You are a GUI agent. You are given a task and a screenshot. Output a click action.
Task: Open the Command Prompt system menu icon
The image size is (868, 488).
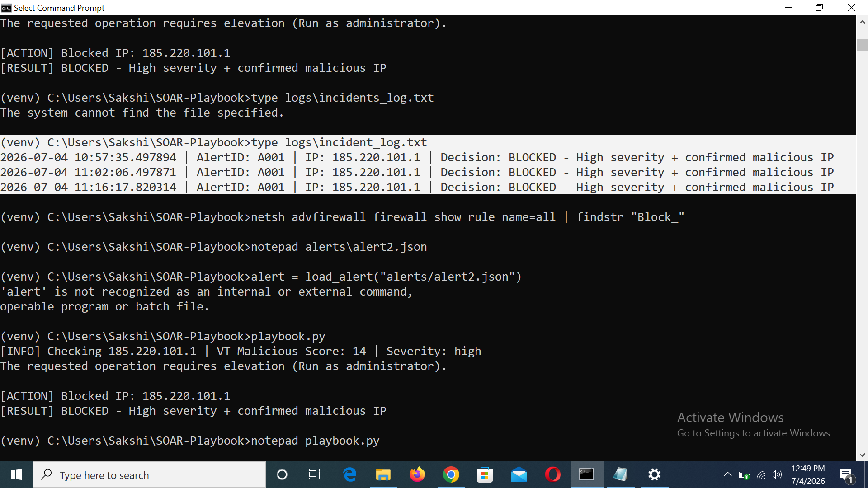(x=6, y=8)
